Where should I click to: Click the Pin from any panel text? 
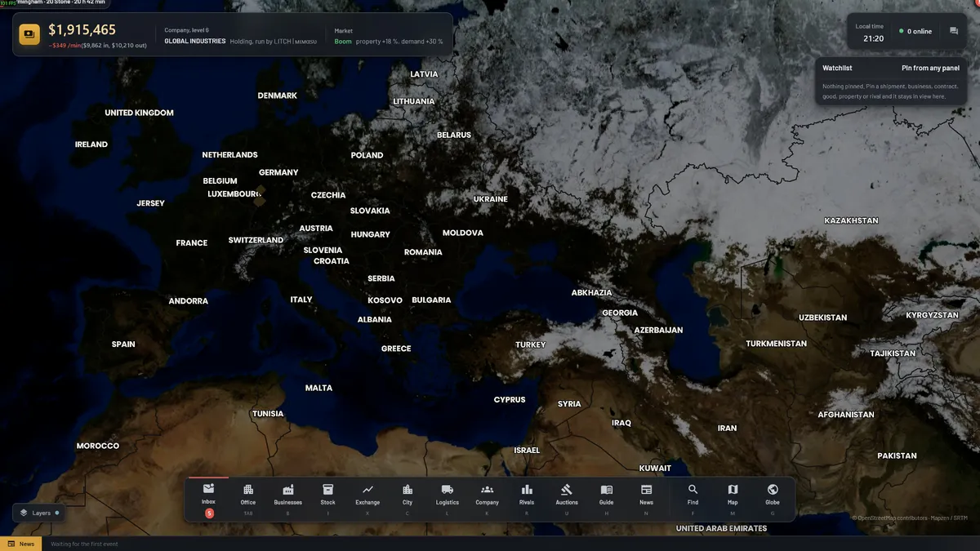[x=930, y=69]
